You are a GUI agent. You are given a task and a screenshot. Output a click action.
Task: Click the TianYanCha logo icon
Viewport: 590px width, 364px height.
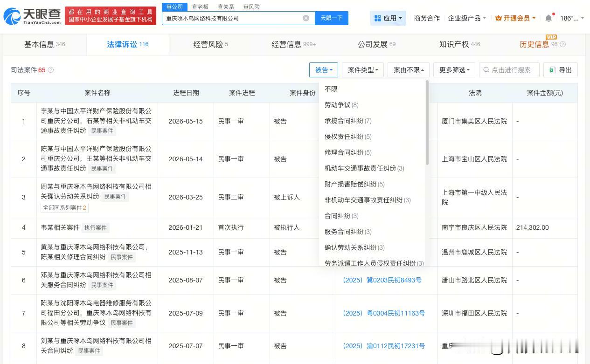(x=12, y=17)
